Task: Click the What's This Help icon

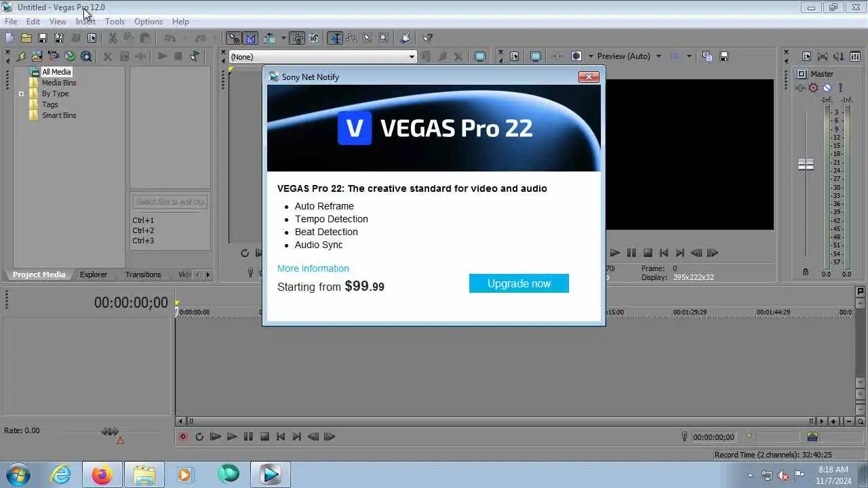Action: (x=428, y=38)
